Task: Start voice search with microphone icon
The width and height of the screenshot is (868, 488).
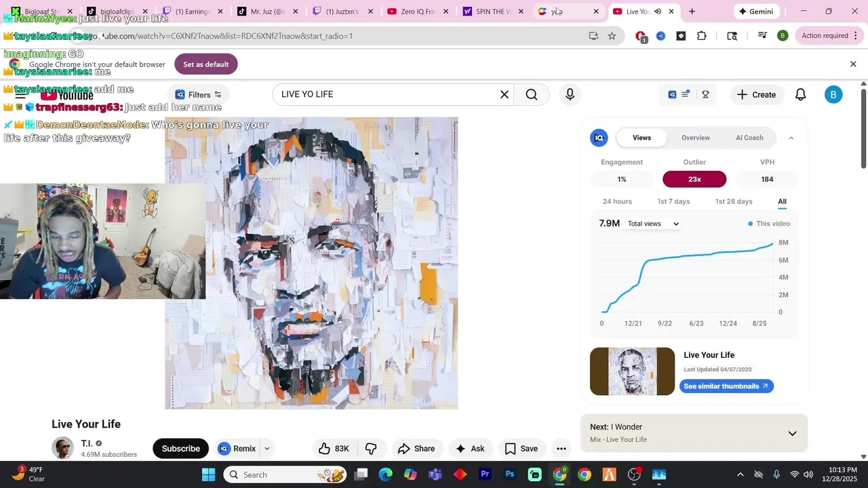Action: [x=570, y=94]
